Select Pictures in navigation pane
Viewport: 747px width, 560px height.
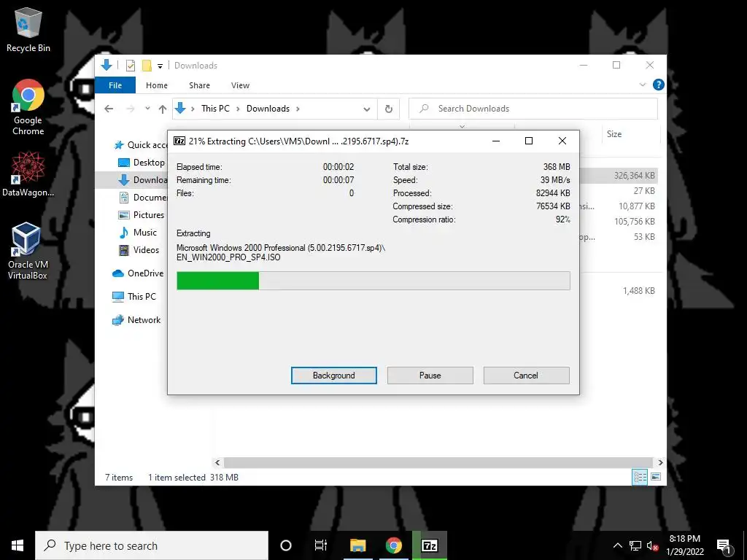coord(142,215)
